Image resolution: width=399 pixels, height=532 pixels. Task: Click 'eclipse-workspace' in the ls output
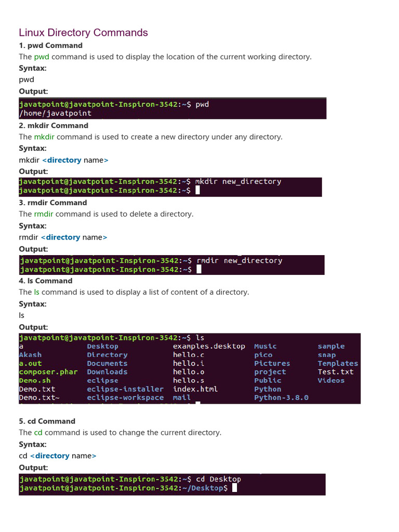[125, 397]
